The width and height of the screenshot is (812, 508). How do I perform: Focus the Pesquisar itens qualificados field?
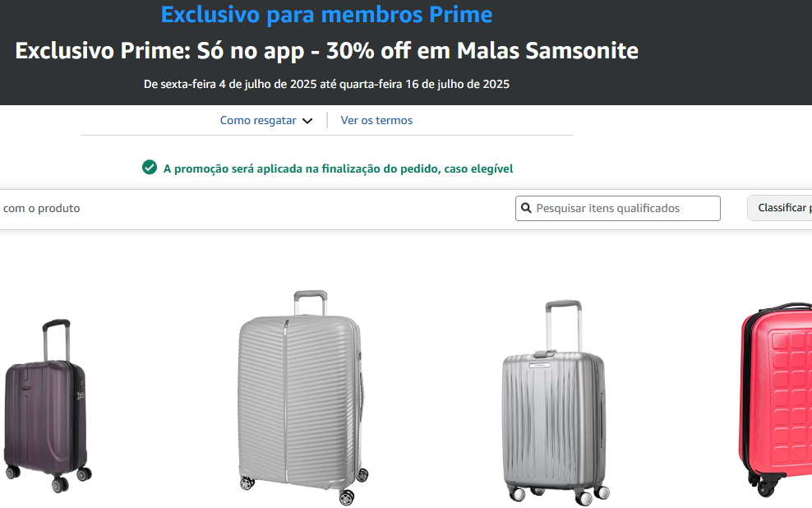pos(625,209)
